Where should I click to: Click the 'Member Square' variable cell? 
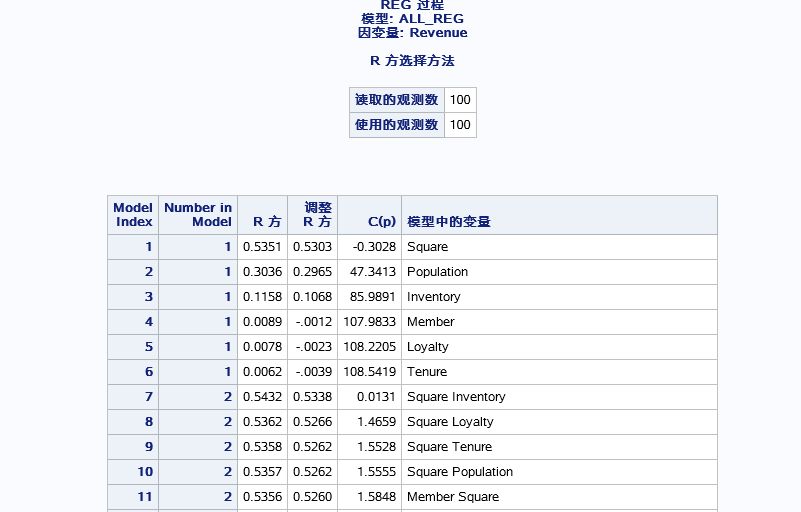point(559,497)
